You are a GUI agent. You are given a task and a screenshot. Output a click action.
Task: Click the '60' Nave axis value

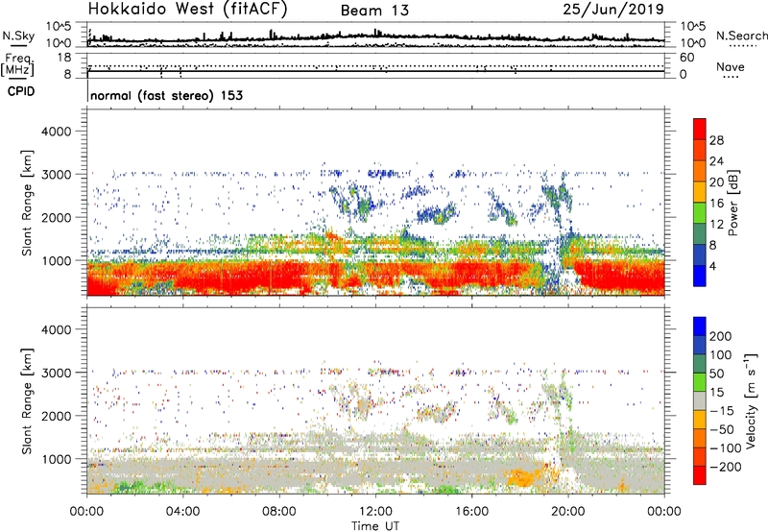686,58
